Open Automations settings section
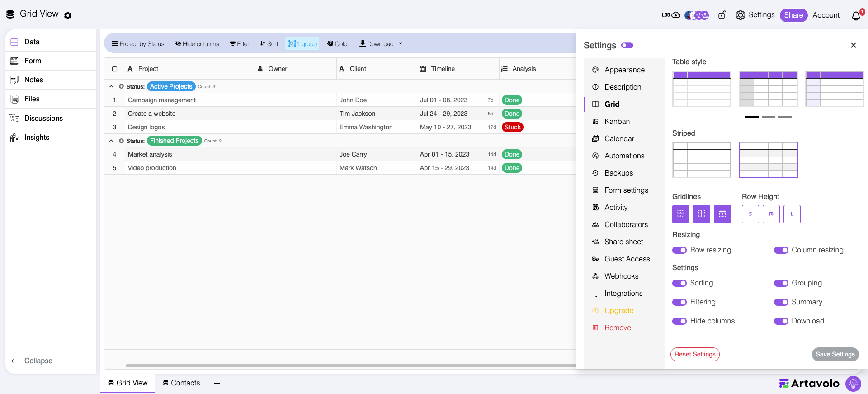868x394 pixels. pos(624,156)
